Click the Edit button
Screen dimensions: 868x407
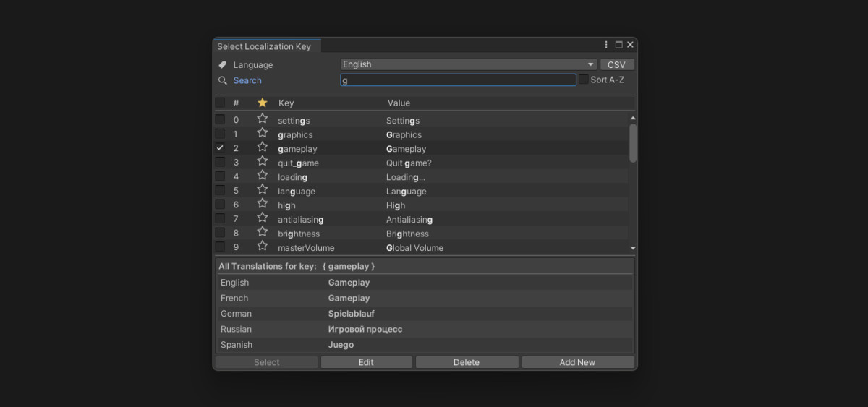[x=366, y=362]
